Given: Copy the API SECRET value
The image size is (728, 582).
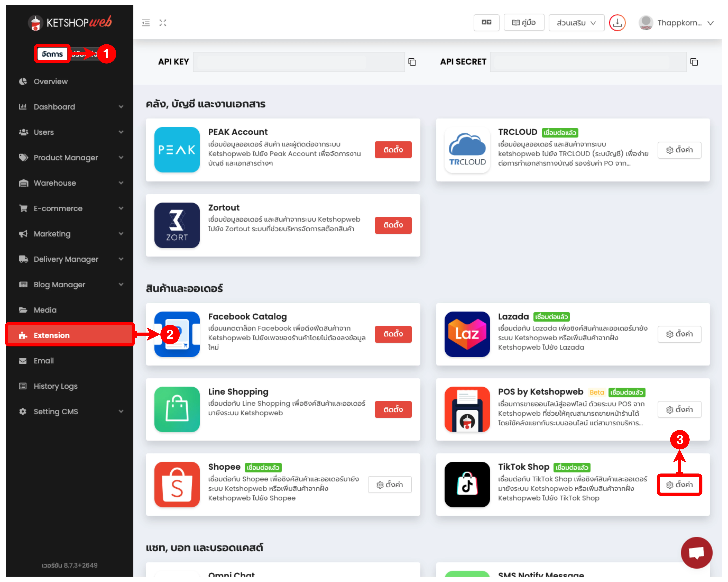Looking at the screenshot, I should click(694, 62).
